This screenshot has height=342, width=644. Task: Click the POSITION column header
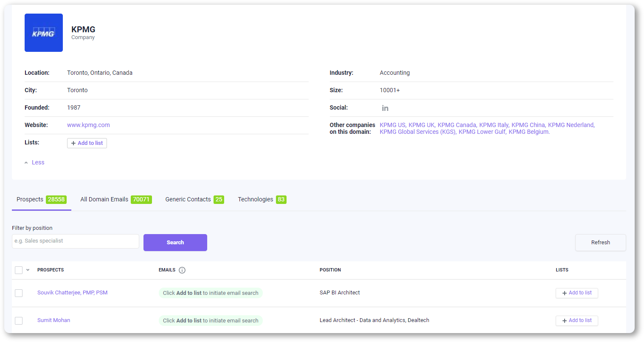coord(330,270)
